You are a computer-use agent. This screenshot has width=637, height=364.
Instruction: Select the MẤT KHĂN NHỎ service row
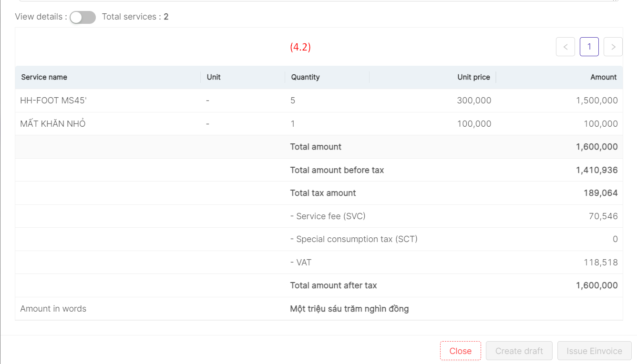[x=53, y=124]
